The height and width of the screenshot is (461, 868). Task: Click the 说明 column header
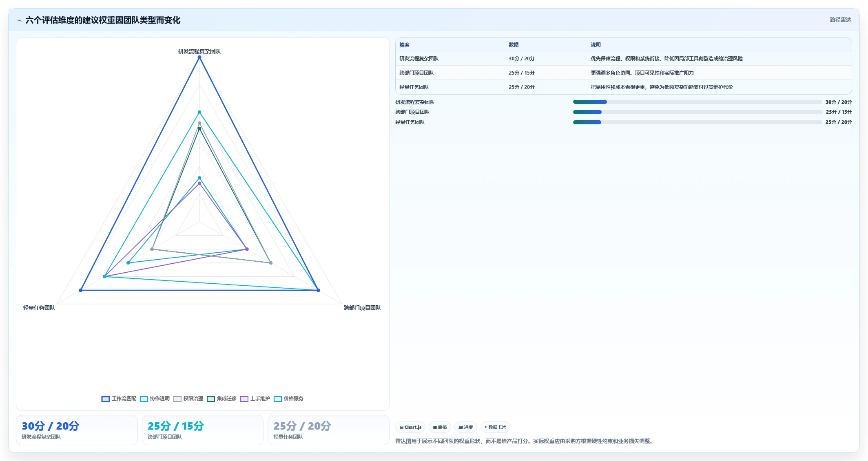coord(596,45)
